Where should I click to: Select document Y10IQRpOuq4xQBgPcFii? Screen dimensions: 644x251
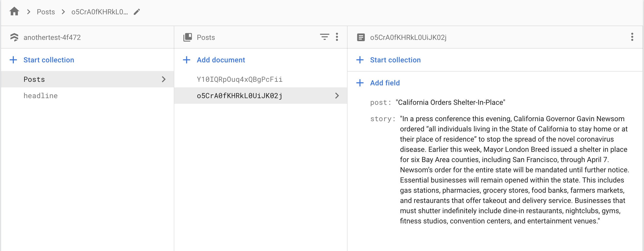pos(239,79)
